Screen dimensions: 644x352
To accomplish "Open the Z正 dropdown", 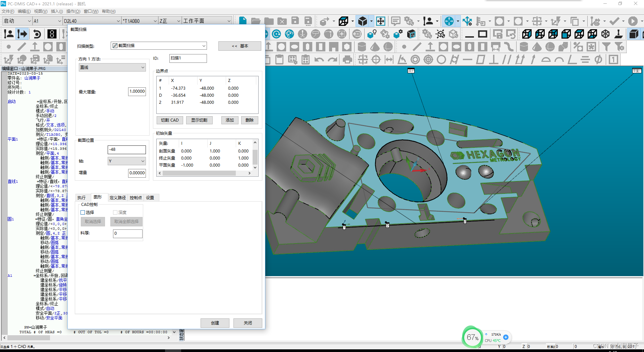I will pyautogui.click(x=170, y=21).
